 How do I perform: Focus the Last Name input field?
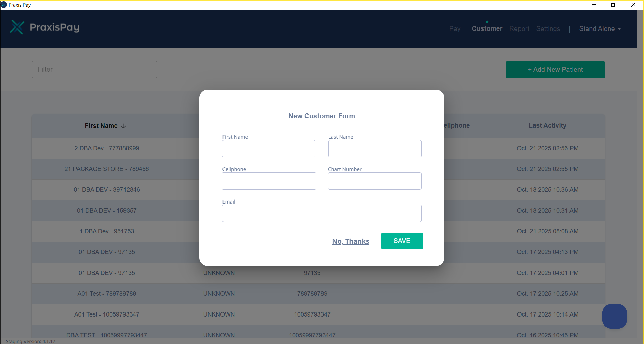tap(375, 149)
